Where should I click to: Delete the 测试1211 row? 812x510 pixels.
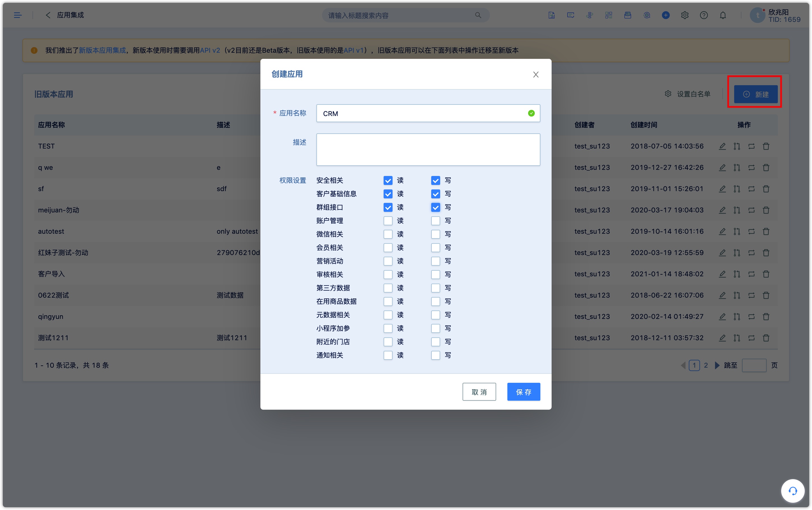tap(766, 338)
